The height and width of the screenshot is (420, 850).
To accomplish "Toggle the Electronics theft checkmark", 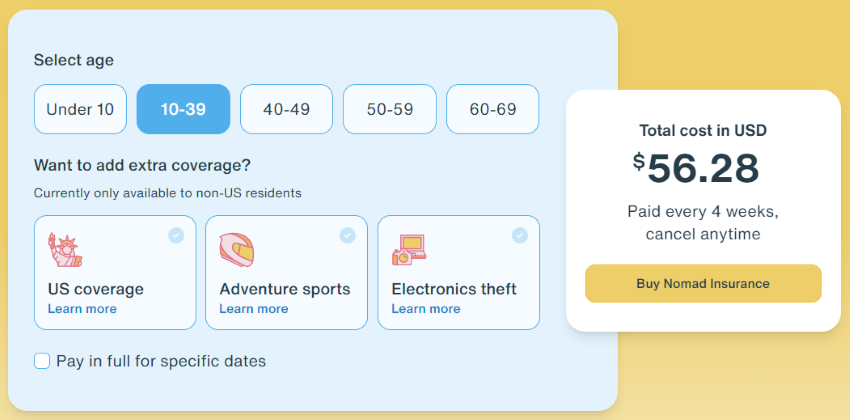I will tap(520, 235).
